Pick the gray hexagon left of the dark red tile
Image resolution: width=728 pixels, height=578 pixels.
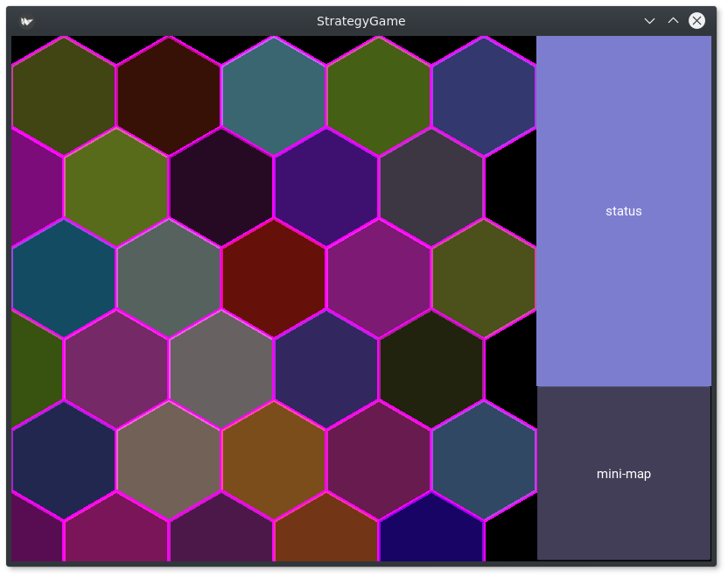click(169, 278)
